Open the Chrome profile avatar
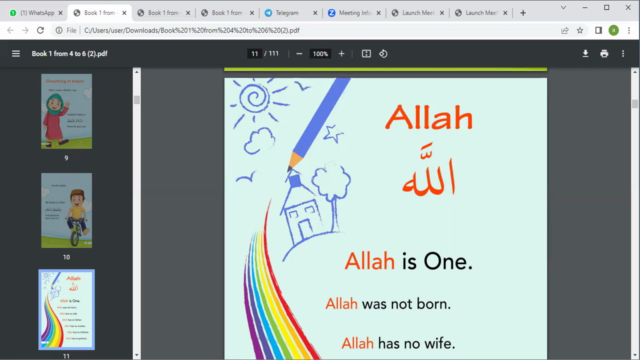The width and height of the screenshot is (640, 360). (613, 30)
